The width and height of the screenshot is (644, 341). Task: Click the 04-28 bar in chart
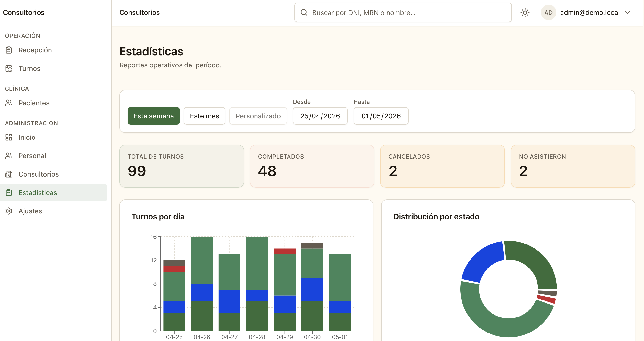click(257, 284)
